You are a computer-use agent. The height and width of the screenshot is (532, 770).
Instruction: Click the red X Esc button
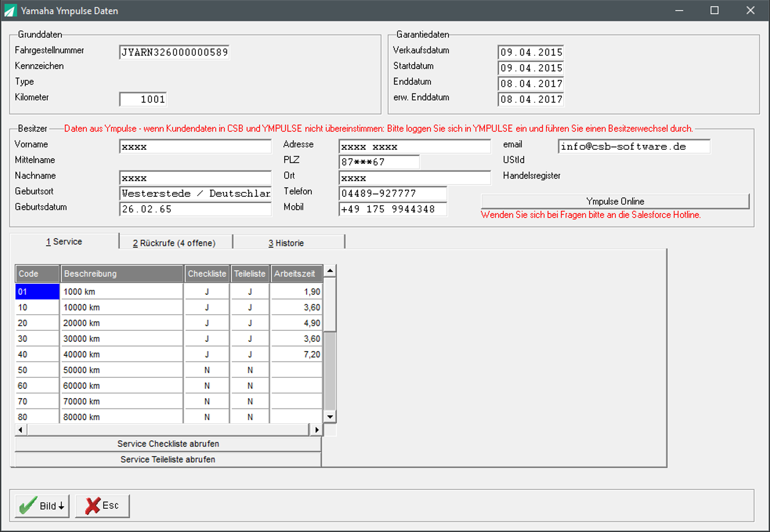(x=102, y=506)
